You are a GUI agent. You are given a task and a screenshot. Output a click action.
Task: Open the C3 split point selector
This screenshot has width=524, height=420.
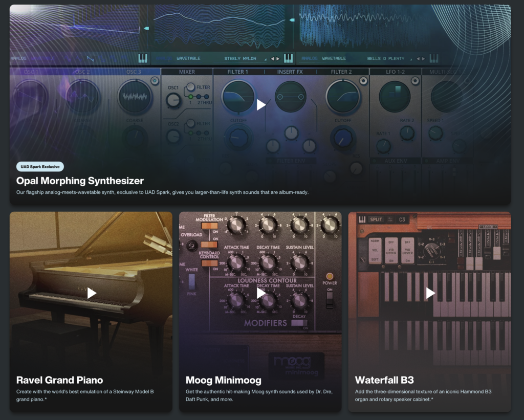pos(402,219)
